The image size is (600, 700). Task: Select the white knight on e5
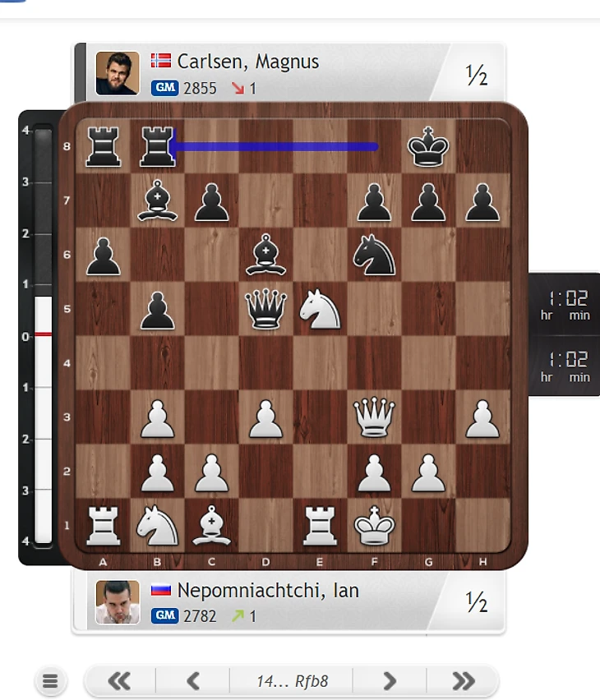320,308
